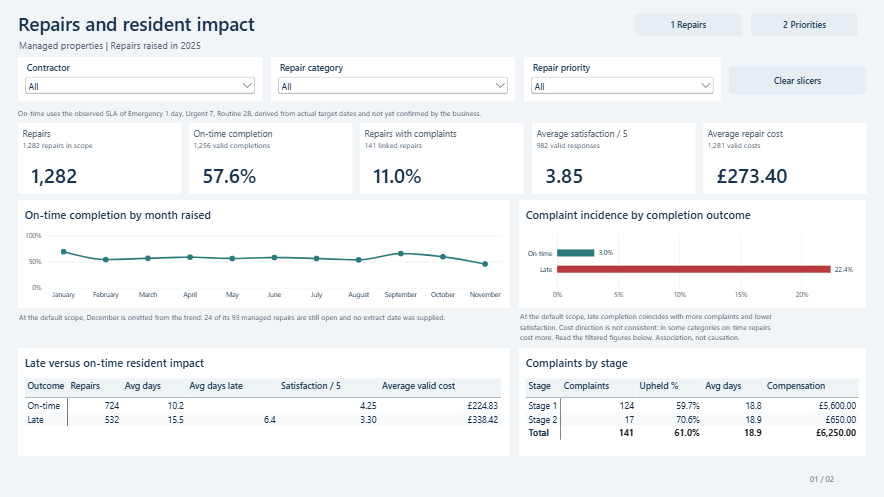The image size is (884, 497).
Task: Select the Stage 1 row label
Action: point(542,406)
